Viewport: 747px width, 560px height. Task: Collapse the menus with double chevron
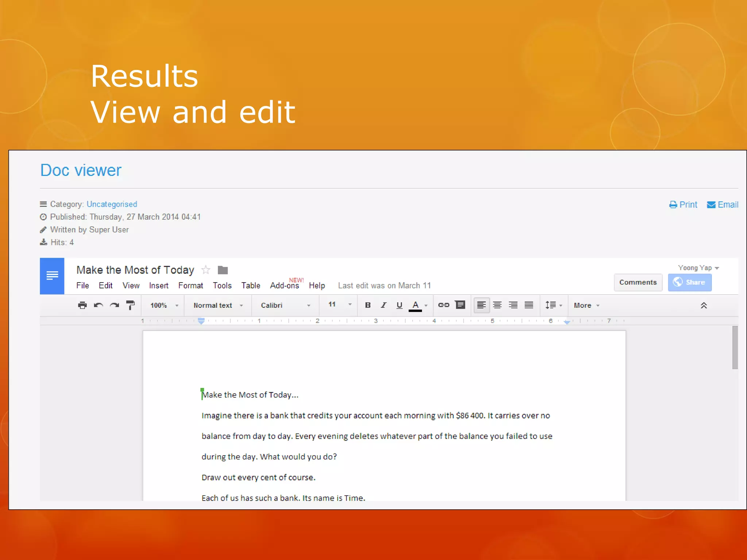click(x=704, y=305)
